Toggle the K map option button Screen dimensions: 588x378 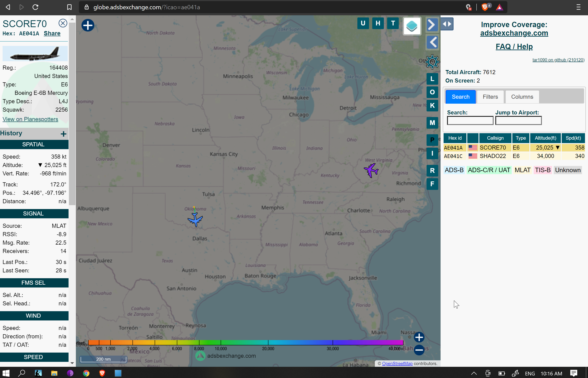pos(432,106)
